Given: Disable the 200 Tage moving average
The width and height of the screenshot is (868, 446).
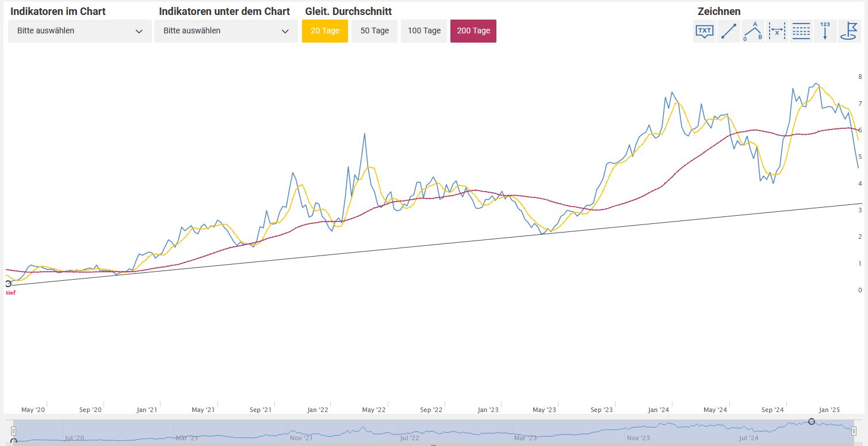Looking at the screenshot, I should click(x=473, y=31).
